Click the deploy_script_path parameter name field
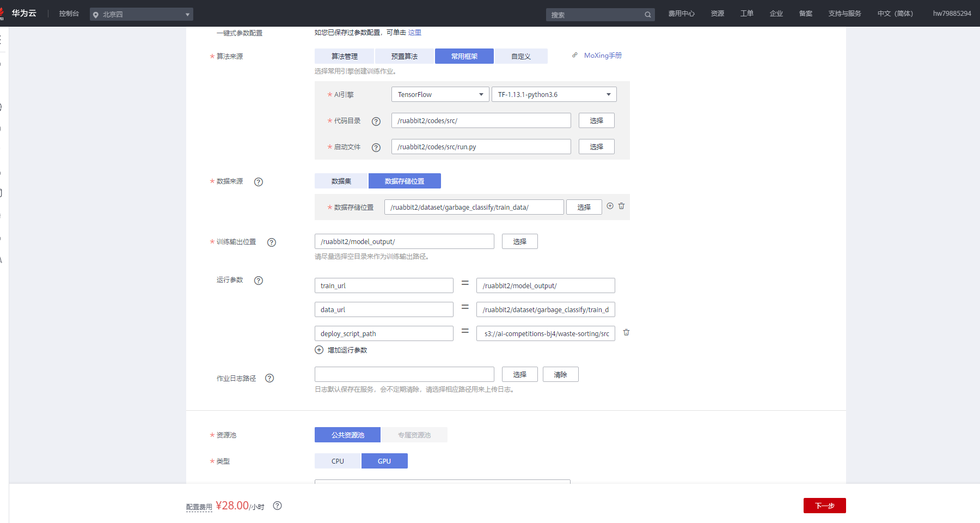Viewport: 980px width, 523px height. click(x=384, y=333)
